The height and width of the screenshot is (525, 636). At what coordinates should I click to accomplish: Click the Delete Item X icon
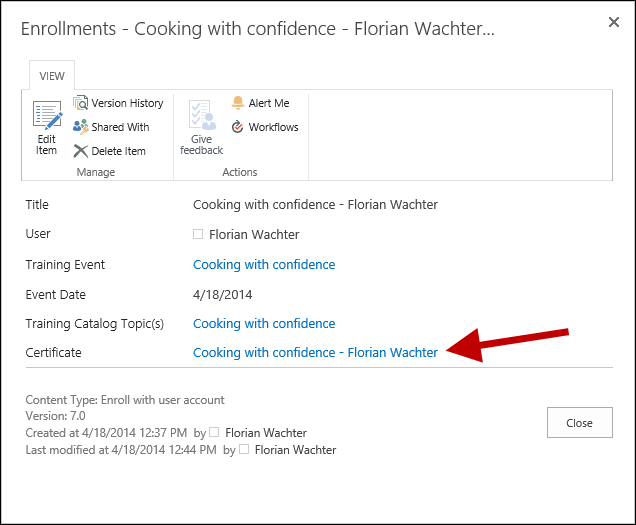point(81,151)
